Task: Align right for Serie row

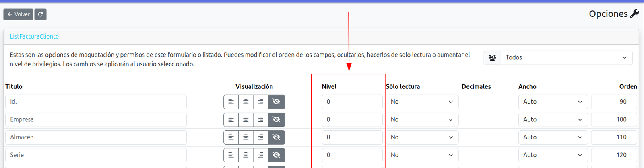Action: pos(261,155)
